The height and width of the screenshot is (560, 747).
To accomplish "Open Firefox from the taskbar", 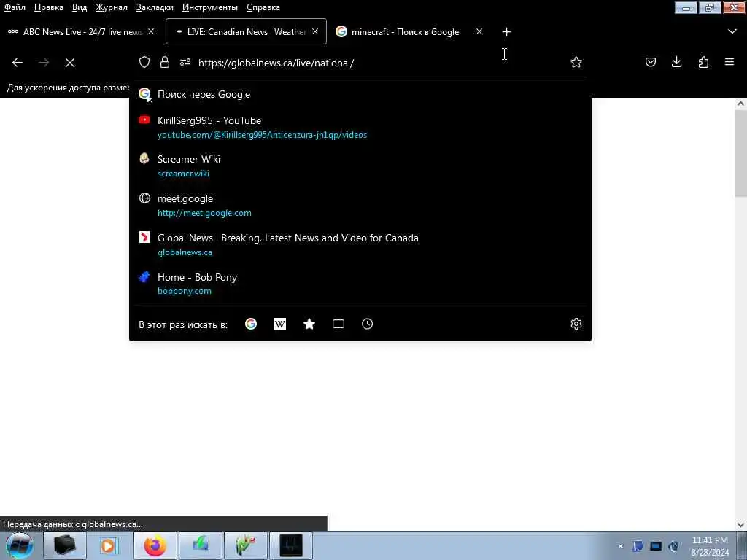I will click(155, 545).
